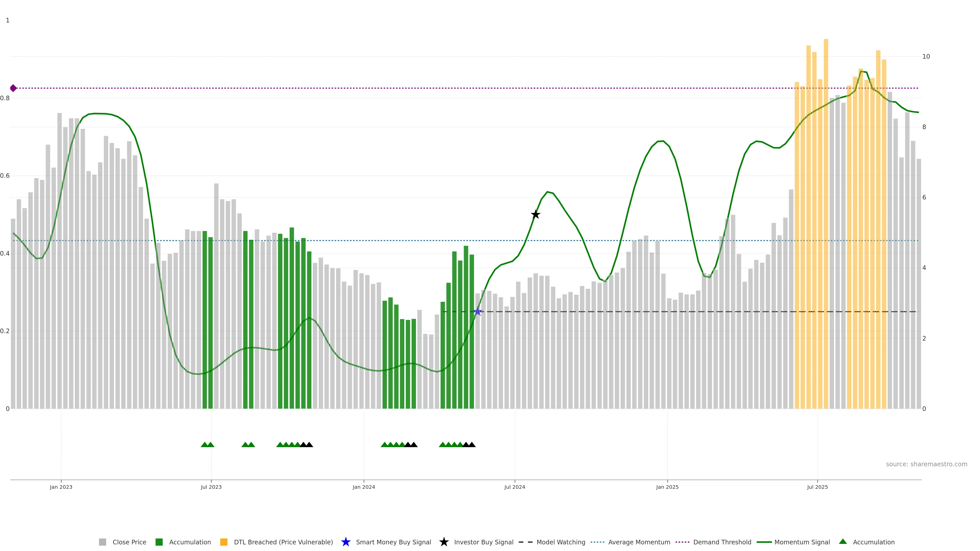Click blue star icon in legend
This screenshot has width=980, height=551.
point(346,542)
